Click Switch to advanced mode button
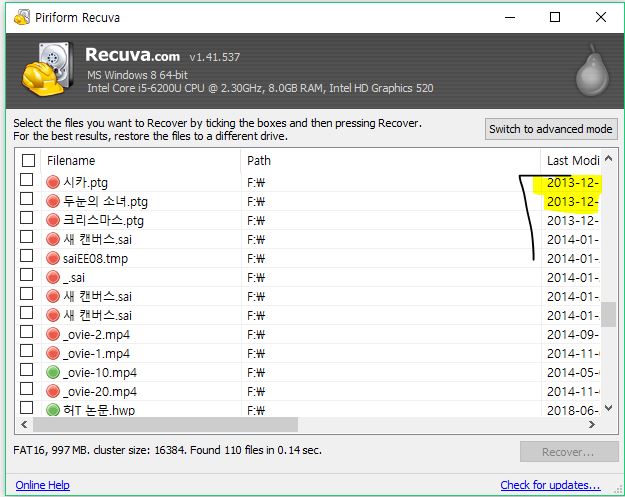This screenshot has height=497, width=625. point(551,129)
